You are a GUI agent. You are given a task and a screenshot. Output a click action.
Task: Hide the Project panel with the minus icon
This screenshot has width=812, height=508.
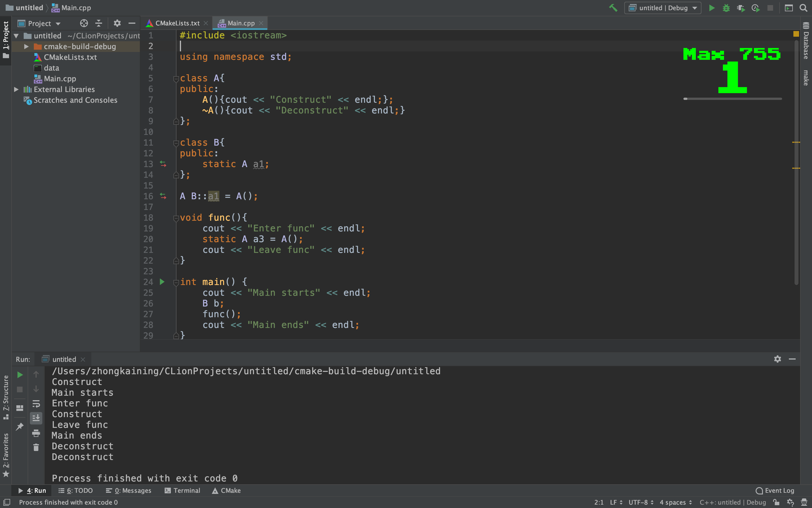(x=132, y=23)
